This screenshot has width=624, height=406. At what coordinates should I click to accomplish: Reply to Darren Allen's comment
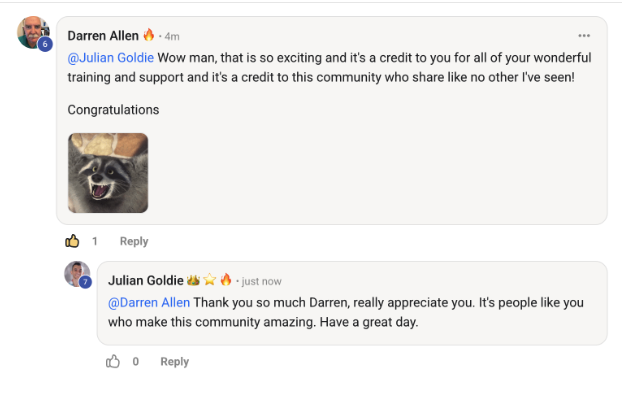(x=134, y=241)
